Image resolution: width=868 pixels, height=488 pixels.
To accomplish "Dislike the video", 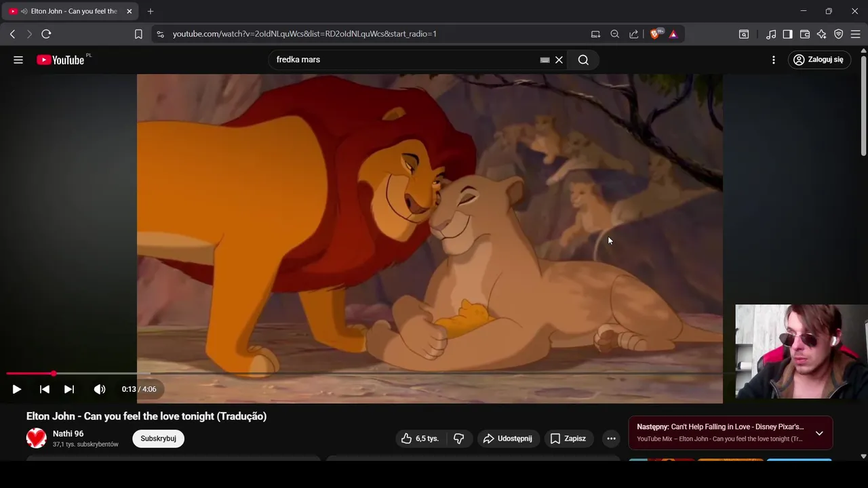I will coord(459,439).
